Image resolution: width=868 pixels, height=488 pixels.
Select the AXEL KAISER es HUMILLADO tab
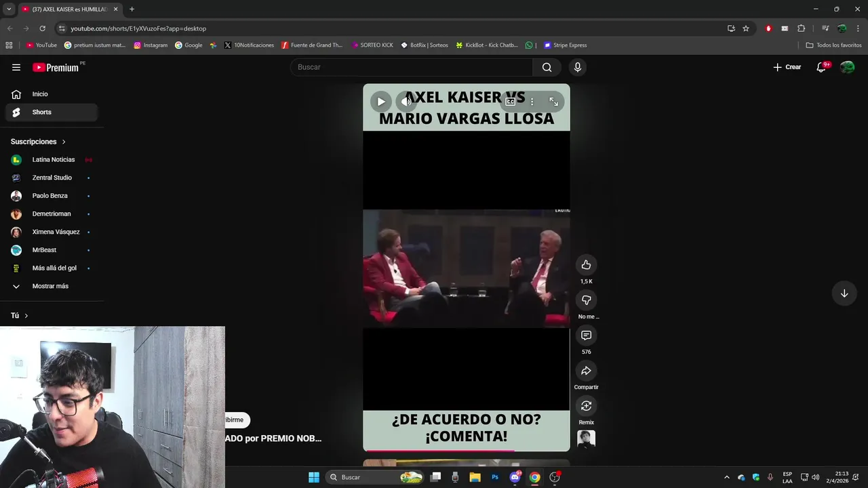pyautogui.click(x=69, y=9)
